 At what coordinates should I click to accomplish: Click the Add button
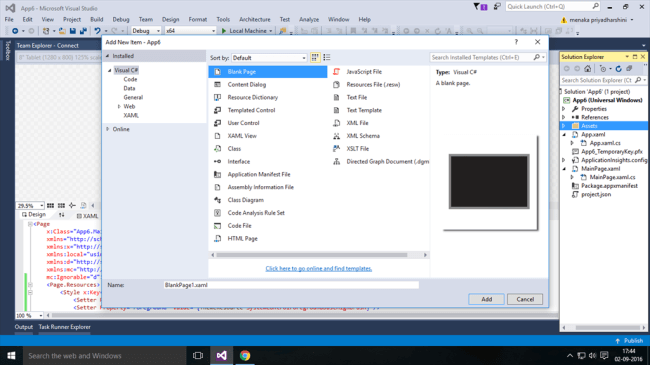486,299
